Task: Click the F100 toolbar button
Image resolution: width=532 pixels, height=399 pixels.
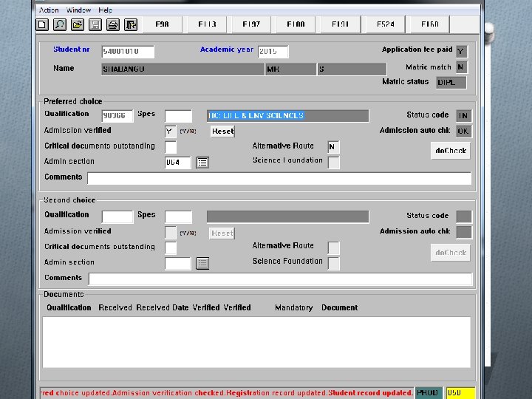Action: point(296,24)
